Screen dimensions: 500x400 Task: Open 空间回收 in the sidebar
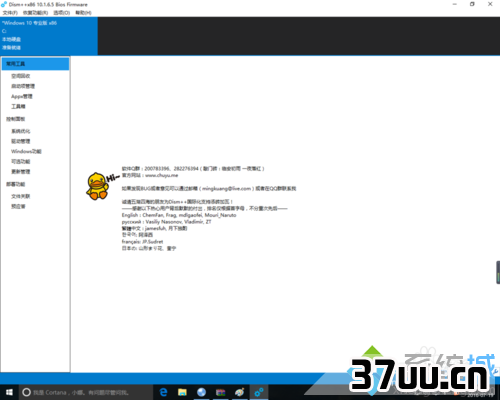pyautogui.click(x=21, y=76)
